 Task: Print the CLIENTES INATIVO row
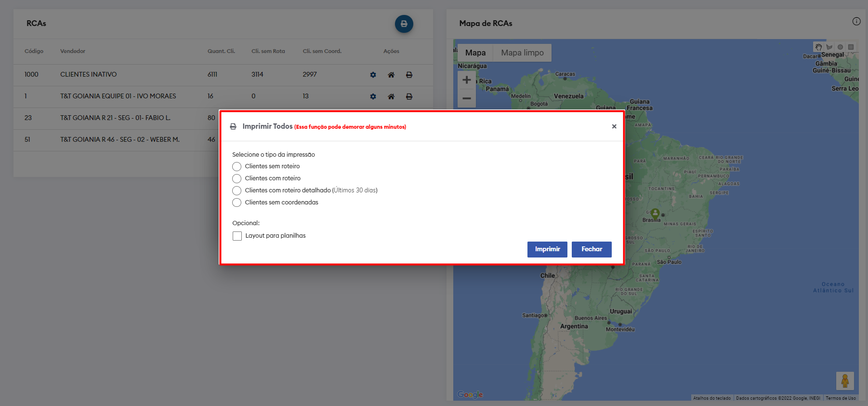point(409,75)
